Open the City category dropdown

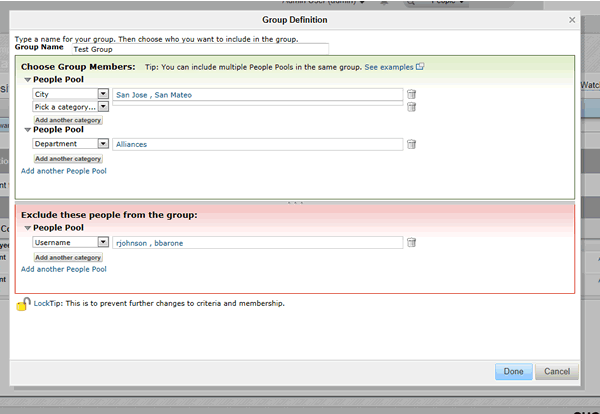click(103, 94)
